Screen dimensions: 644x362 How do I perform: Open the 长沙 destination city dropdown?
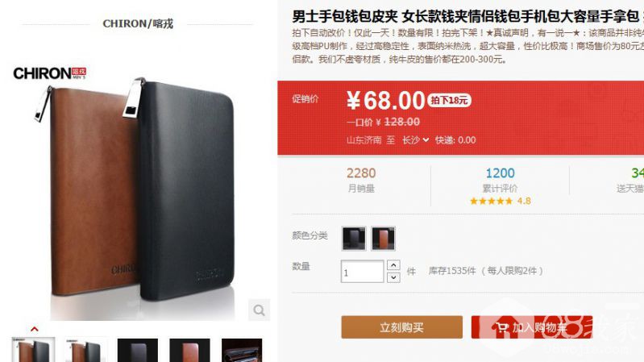pos(415,140)
